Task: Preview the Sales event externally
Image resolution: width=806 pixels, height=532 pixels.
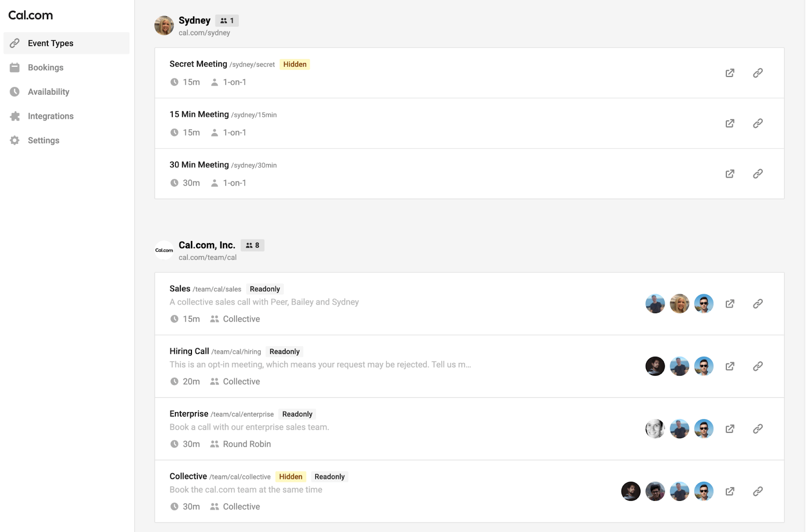Action: pyautogui.click(x=729, y=303)
